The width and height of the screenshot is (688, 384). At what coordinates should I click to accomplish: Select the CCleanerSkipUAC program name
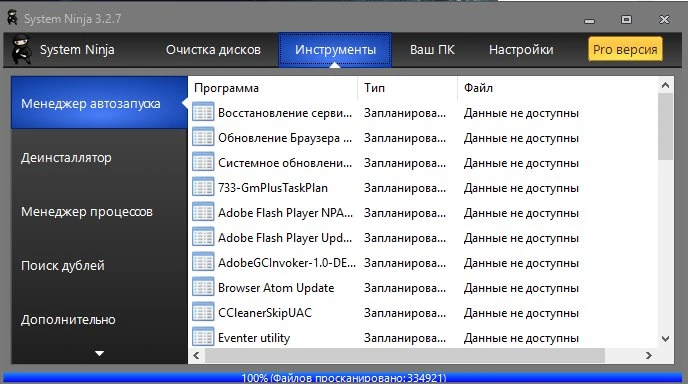click(x=265, y=313)
